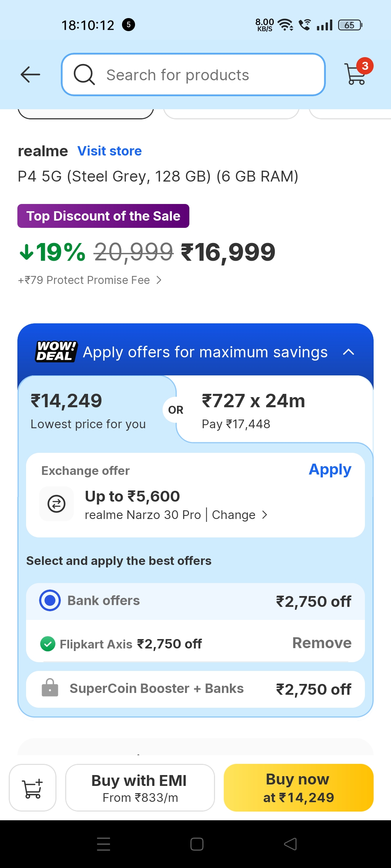Select the Bank offers radio button
The height and width of the screenshot is (868, 391).
(50, 600)
